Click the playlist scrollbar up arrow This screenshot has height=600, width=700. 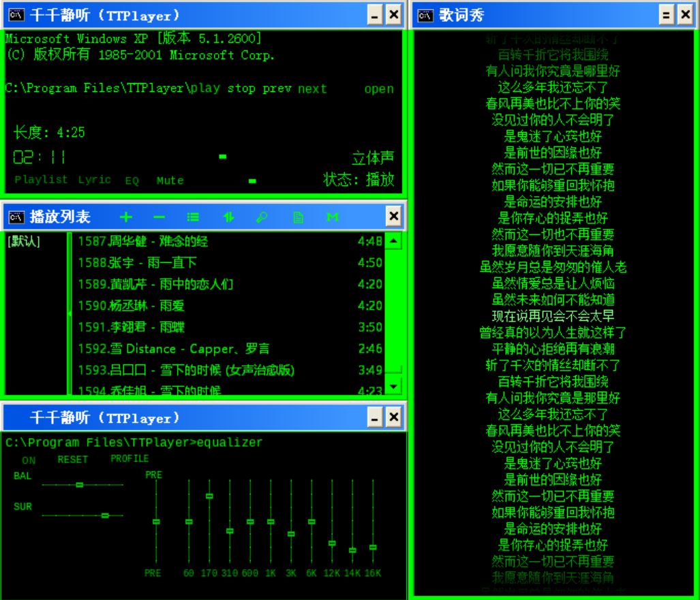pyautogui.click(x=394, y=241)
